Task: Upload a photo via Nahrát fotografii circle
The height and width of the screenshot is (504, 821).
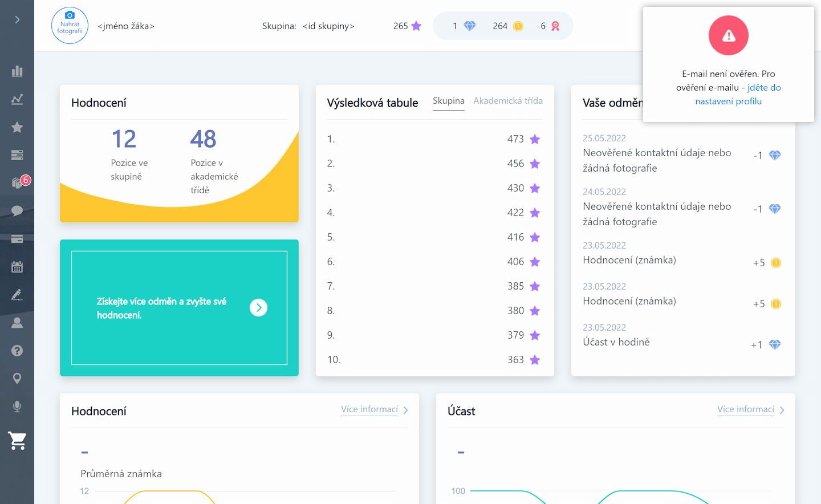Action: [x=70, y=26]
